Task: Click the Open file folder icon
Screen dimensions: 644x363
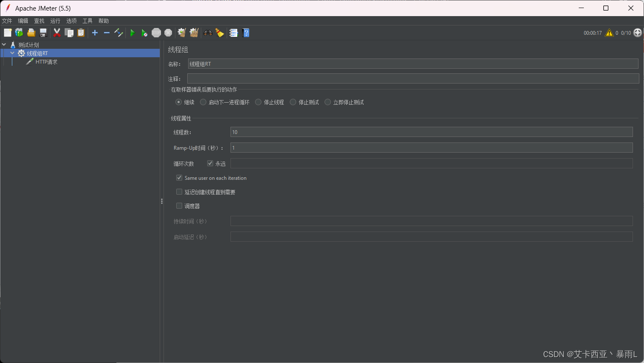Action: (x=31, y=33)
